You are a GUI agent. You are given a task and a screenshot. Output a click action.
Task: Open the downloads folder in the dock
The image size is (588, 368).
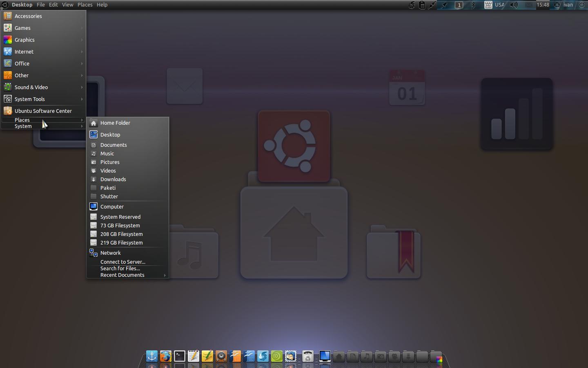pyautogui.click(x=408, y=357)
